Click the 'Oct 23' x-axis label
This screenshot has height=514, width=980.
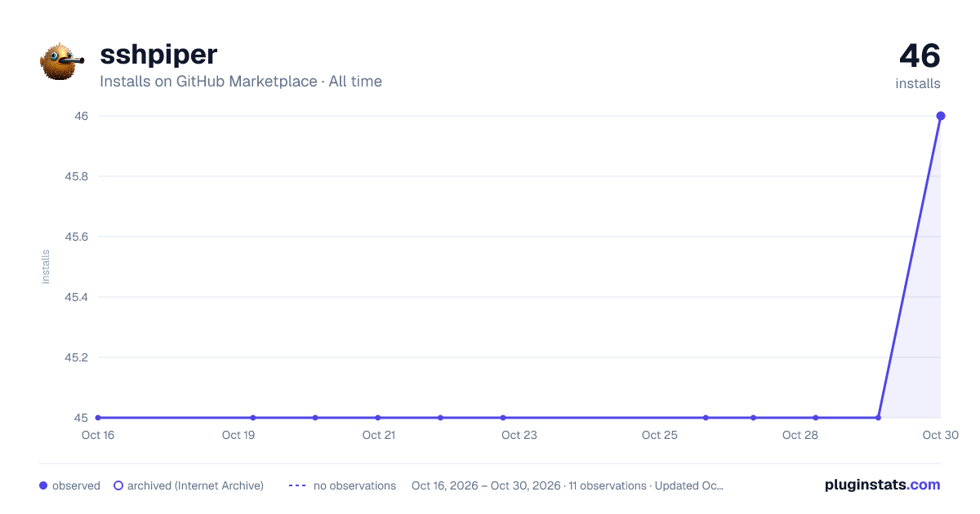(x=519, y=435)
